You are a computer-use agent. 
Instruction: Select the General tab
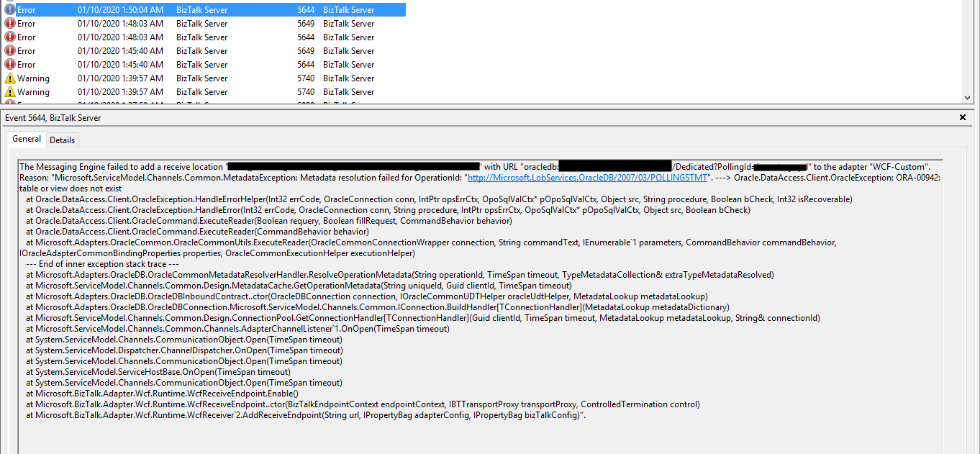pyautogui.click(x=27, y=140)
